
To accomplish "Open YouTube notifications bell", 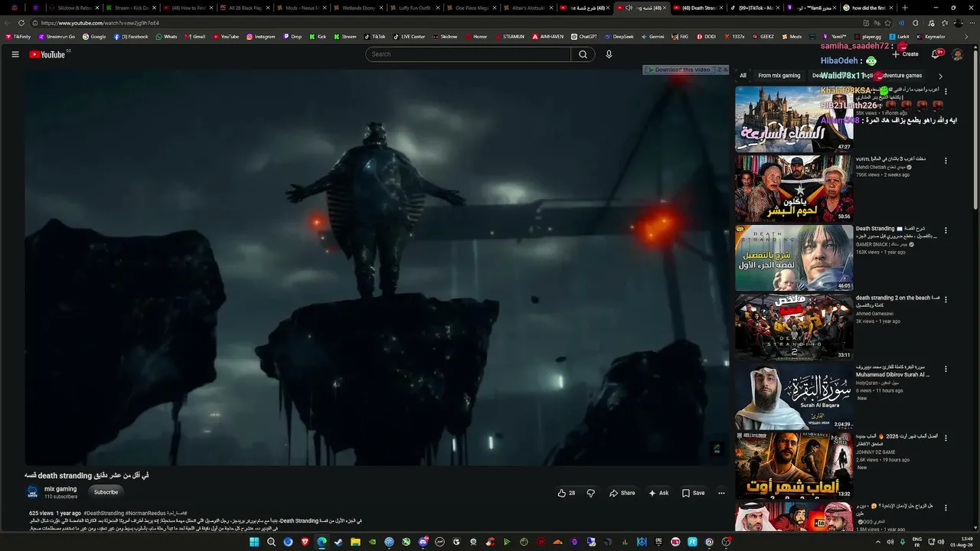I will point(936,54).
